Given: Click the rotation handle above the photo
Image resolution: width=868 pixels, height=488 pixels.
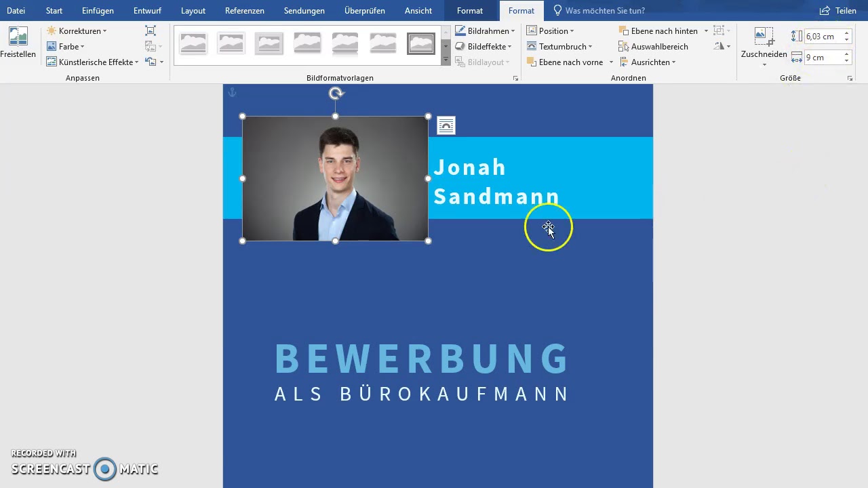Looking at the screenshot, I should pos(336,94).
